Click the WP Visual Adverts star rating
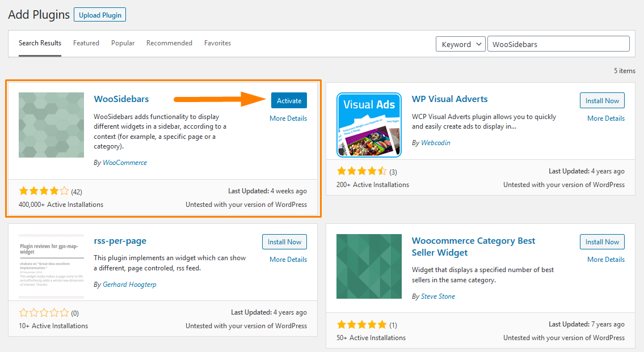This screenshot has width=644, height=352. tap(361, 171)
